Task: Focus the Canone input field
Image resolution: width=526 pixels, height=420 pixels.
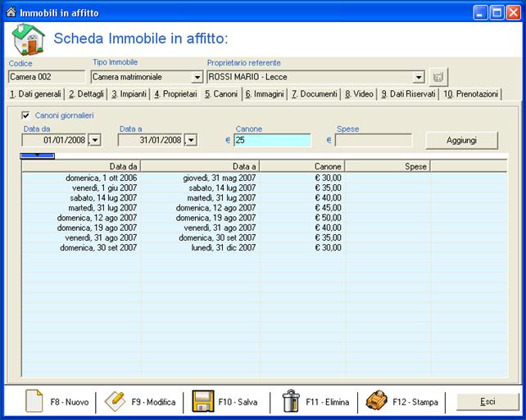Action: pyautogui.click(x=272, y=140)
